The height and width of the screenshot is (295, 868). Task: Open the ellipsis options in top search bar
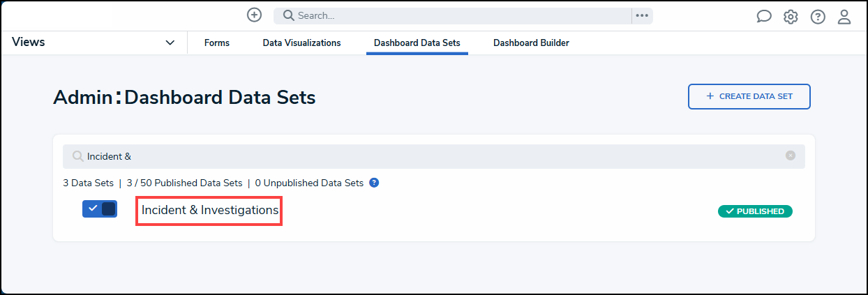point(642,15)
